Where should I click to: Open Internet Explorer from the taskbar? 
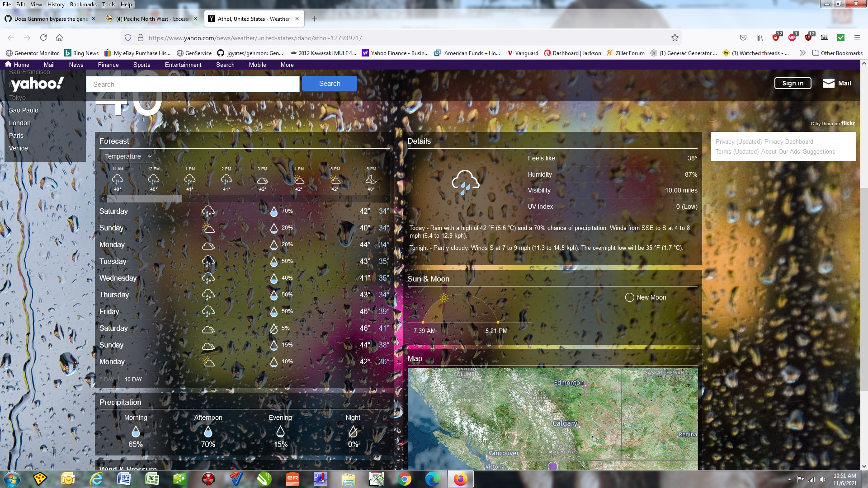click(x=96, y=479)
